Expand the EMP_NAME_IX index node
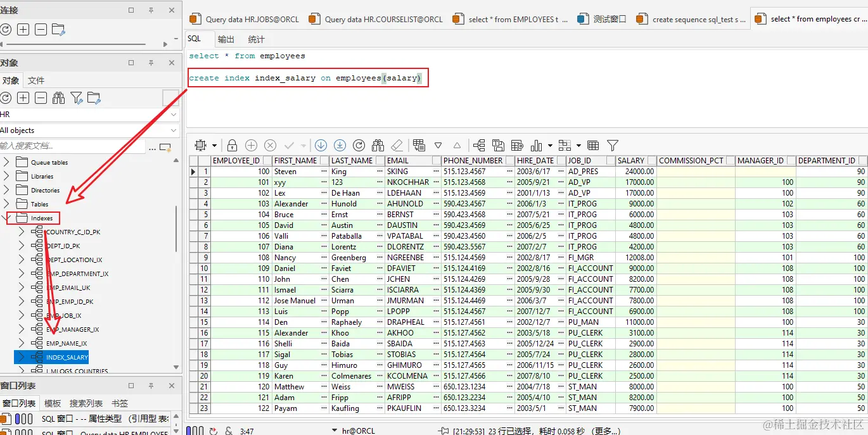 coord(22,343)
